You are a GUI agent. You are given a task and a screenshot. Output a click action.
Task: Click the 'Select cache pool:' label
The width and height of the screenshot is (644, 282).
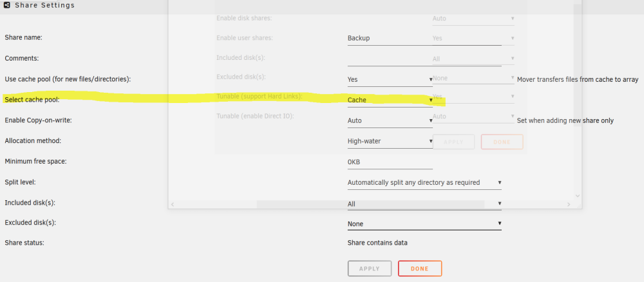click(x=32, y=99)
